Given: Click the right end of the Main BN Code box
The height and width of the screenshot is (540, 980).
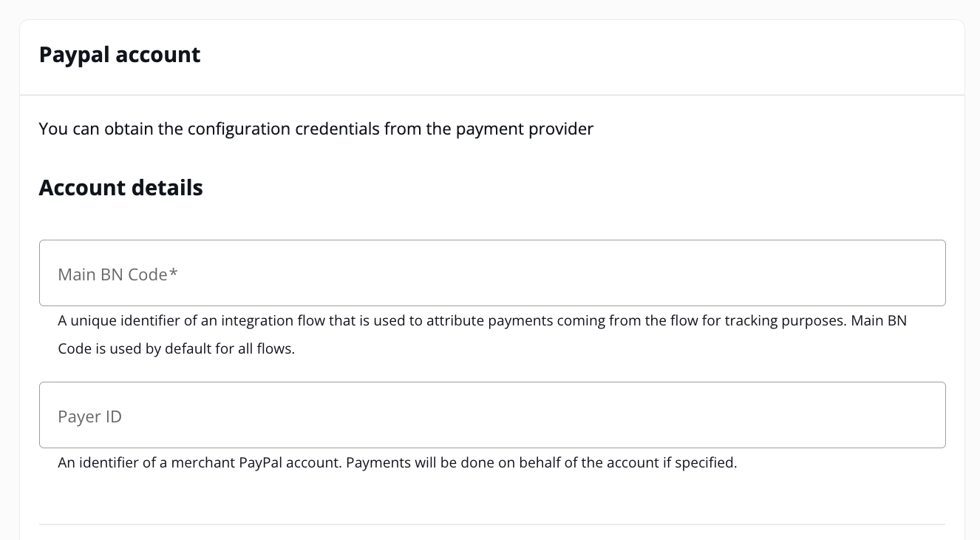Looking at the screenshot, I should coord(933,273).
